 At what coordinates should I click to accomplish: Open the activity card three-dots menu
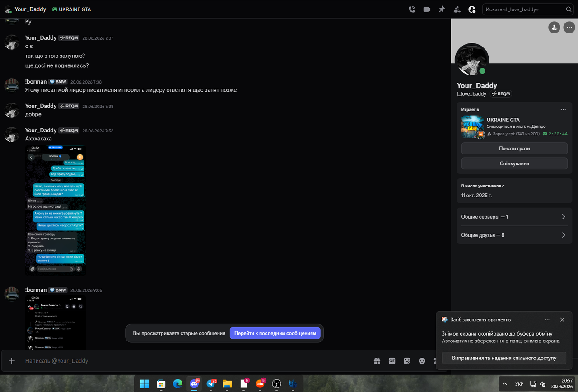pos(563,109)
